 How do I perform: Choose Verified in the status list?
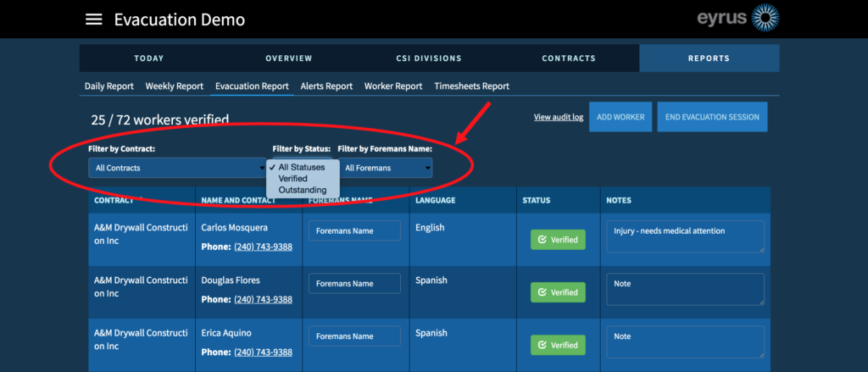point(292,178)
